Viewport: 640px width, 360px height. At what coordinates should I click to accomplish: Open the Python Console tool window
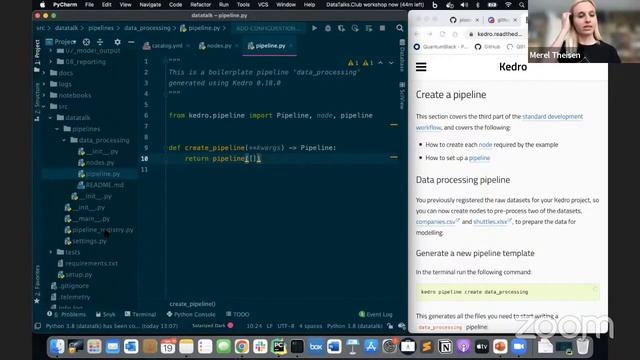[191, 314]
